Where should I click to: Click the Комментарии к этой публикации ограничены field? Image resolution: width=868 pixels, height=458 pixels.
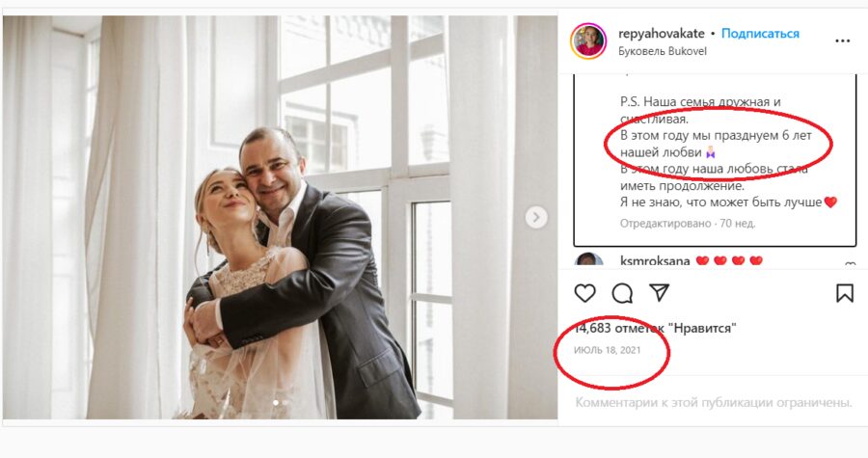[714, 403]
